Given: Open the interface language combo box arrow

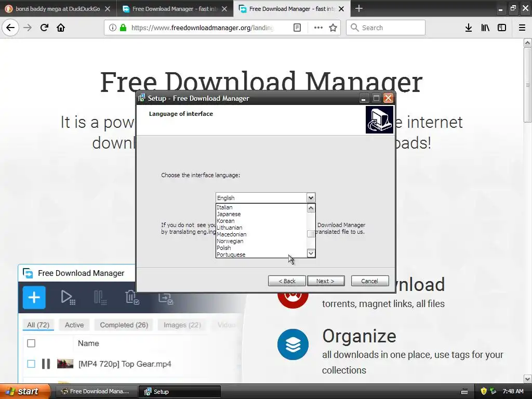Looking at the screenshot, I should pyautogui.click(x=311, y=198).
